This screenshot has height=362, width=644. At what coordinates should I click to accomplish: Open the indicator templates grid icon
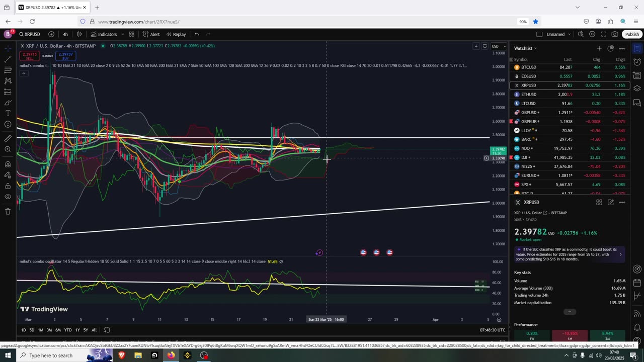(131, 34)
